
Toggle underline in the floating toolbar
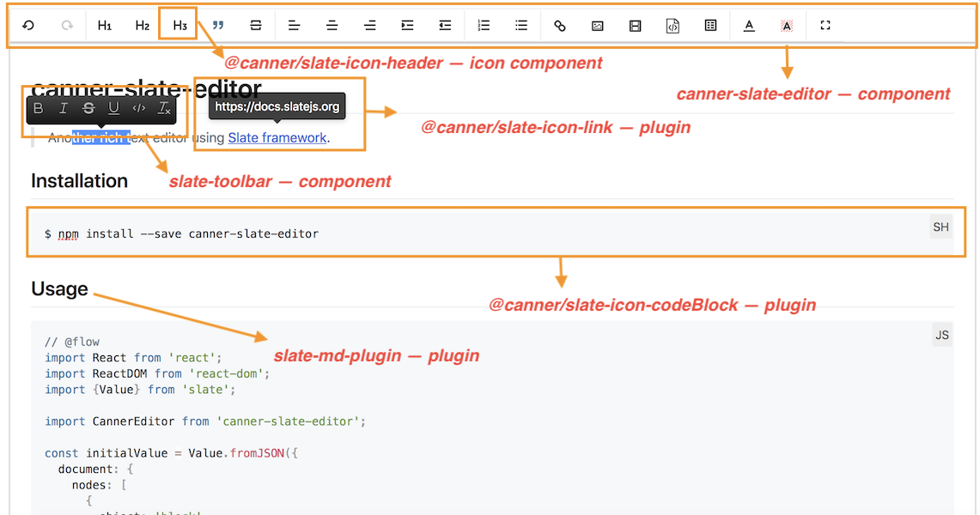[x=113, y=108]
